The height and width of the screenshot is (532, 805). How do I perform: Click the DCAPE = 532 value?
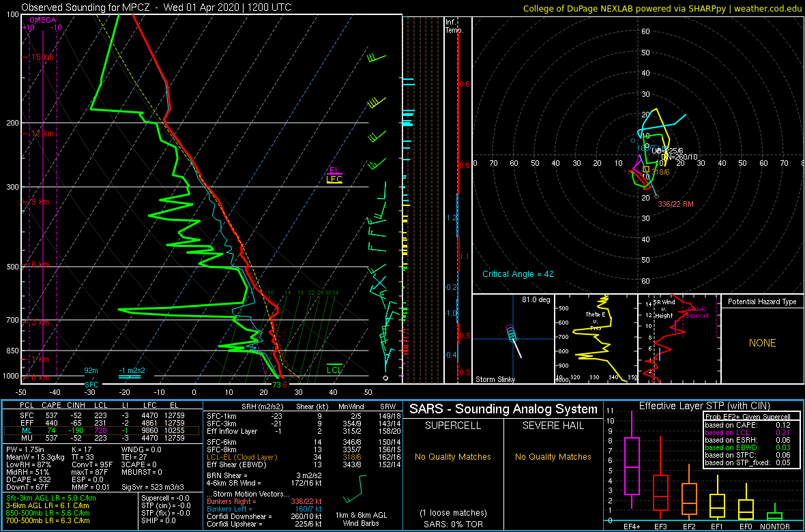pyautogui.click(x=30, y=480)
